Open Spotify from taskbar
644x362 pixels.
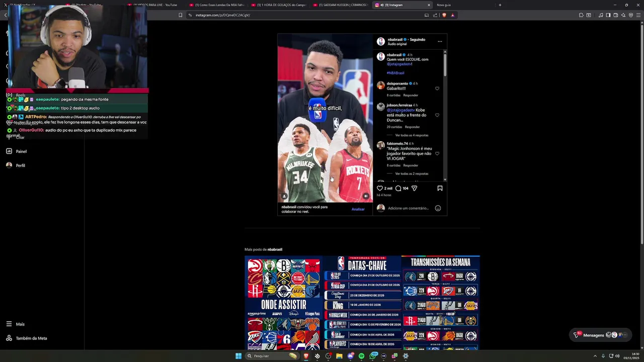361,356
